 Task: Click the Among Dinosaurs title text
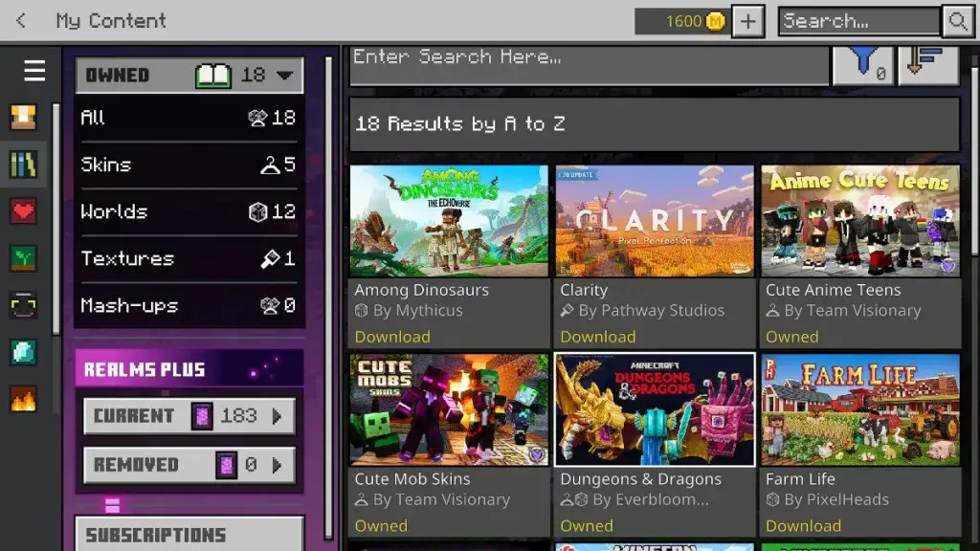[422, 290]
